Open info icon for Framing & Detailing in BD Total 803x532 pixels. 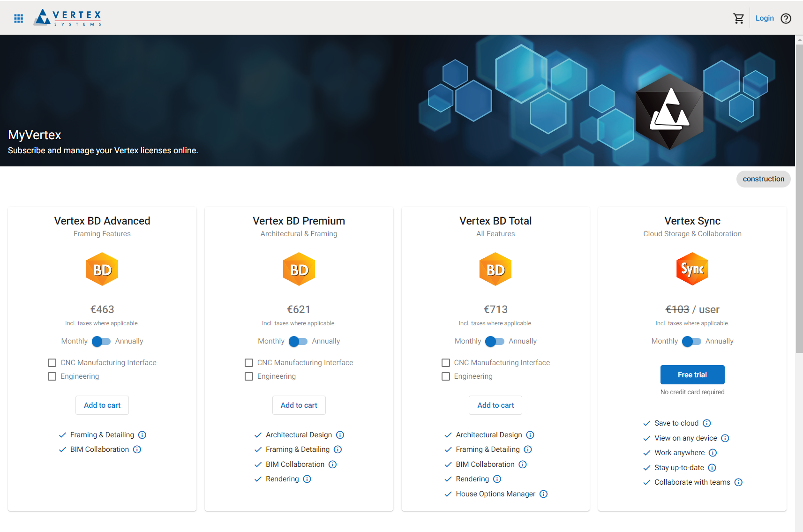(528, 450)
